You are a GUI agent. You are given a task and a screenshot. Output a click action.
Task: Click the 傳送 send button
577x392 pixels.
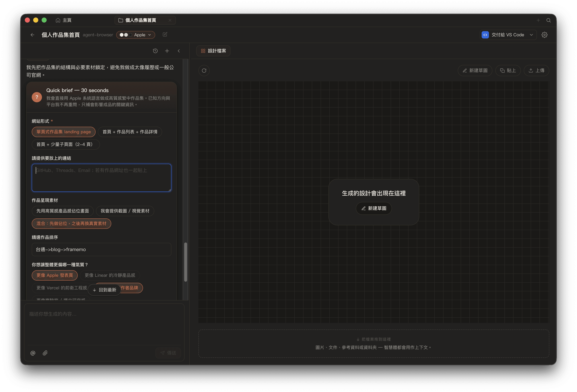tap(168, 353)
